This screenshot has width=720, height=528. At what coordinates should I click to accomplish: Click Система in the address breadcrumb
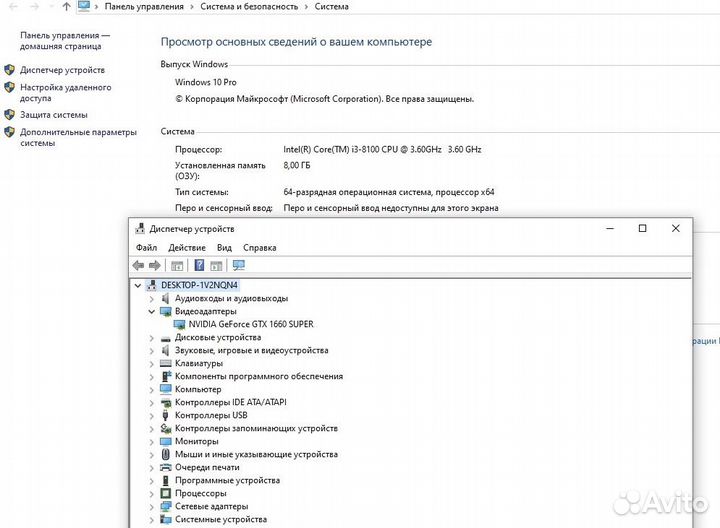(x=332, y=6)
